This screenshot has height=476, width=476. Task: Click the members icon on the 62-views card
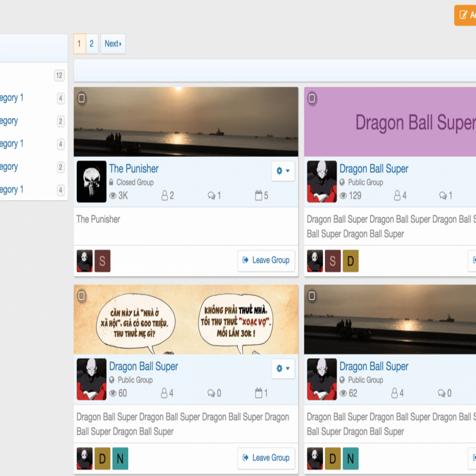(x=395, y=393)
